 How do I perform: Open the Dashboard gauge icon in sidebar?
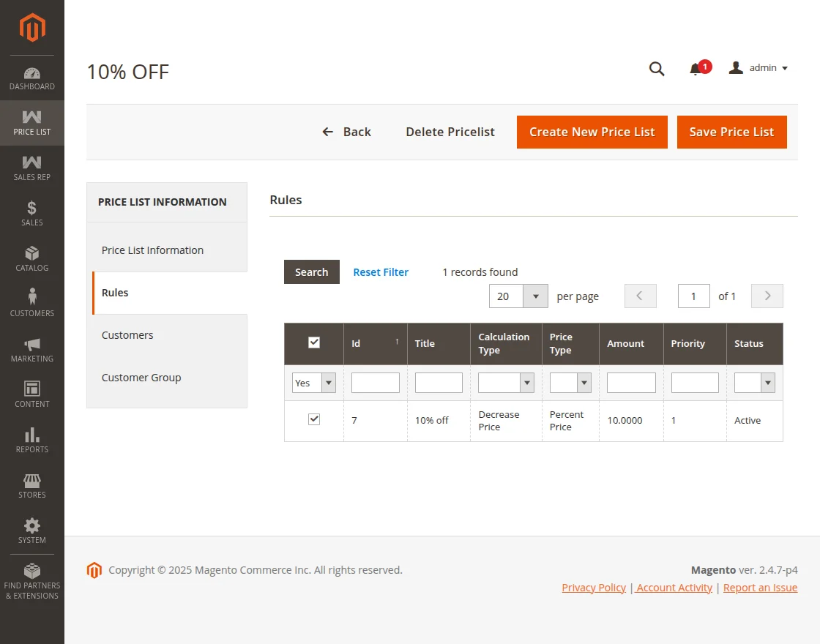(x=32, y=73)
